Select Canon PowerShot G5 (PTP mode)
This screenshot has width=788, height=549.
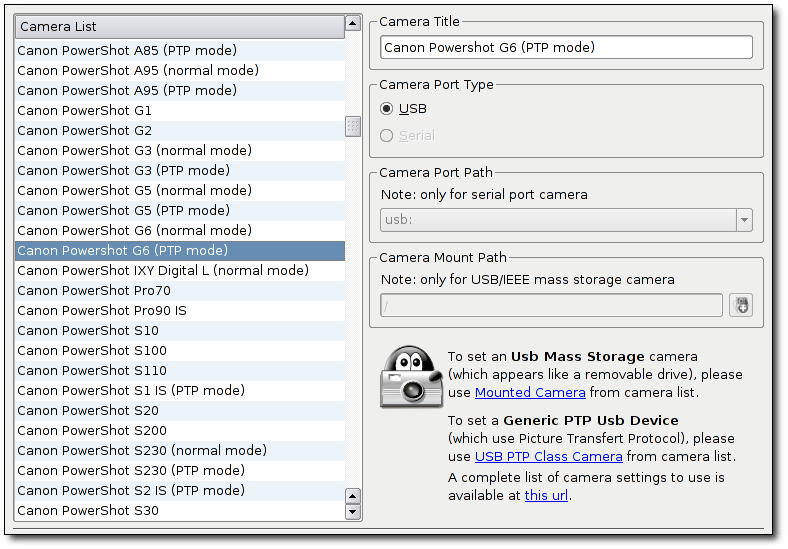point(180,211)
